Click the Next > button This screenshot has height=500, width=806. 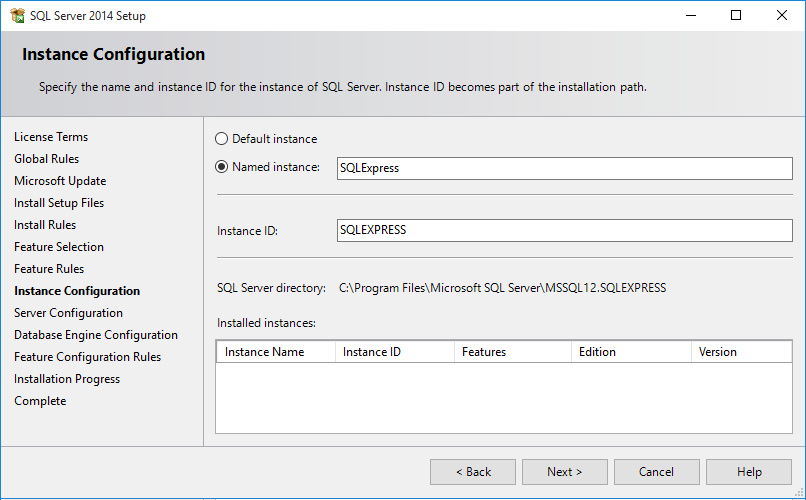pyautogui.click(x=564, y=472)
